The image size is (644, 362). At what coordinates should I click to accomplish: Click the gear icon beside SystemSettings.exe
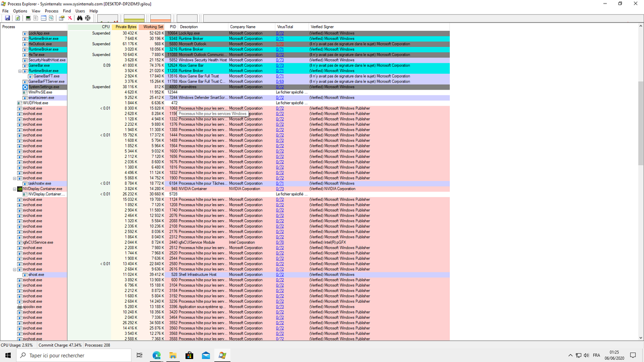pos(25,87)
